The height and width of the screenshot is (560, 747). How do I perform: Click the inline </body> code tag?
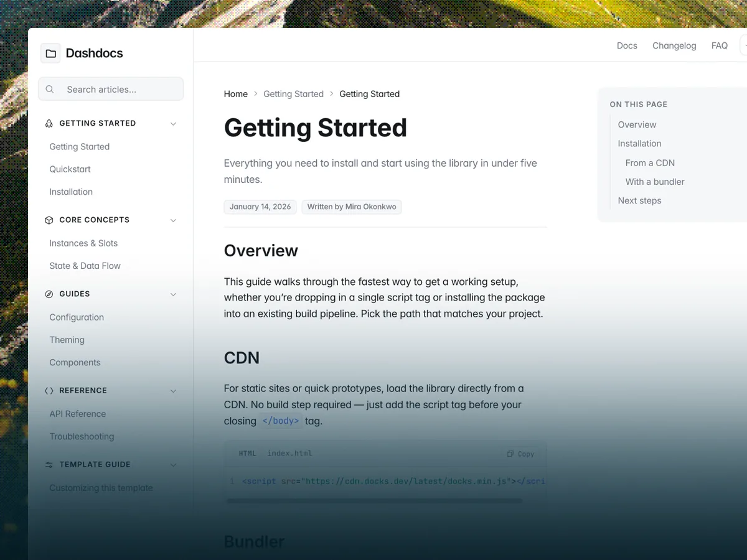coord(281,421)
